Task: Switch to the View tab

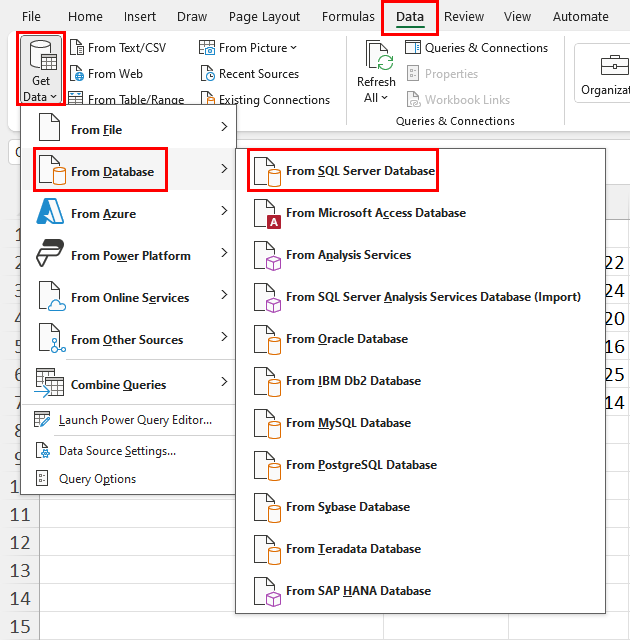Action: 517,17
